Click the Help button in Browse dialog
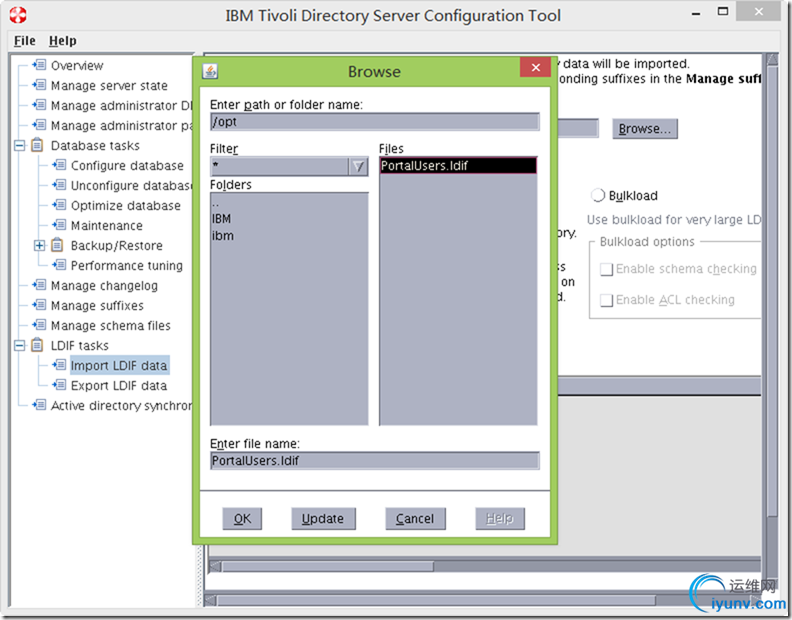The width and height of the screenshot is (792, 620). pyautogui.click(x=500, y=518)
